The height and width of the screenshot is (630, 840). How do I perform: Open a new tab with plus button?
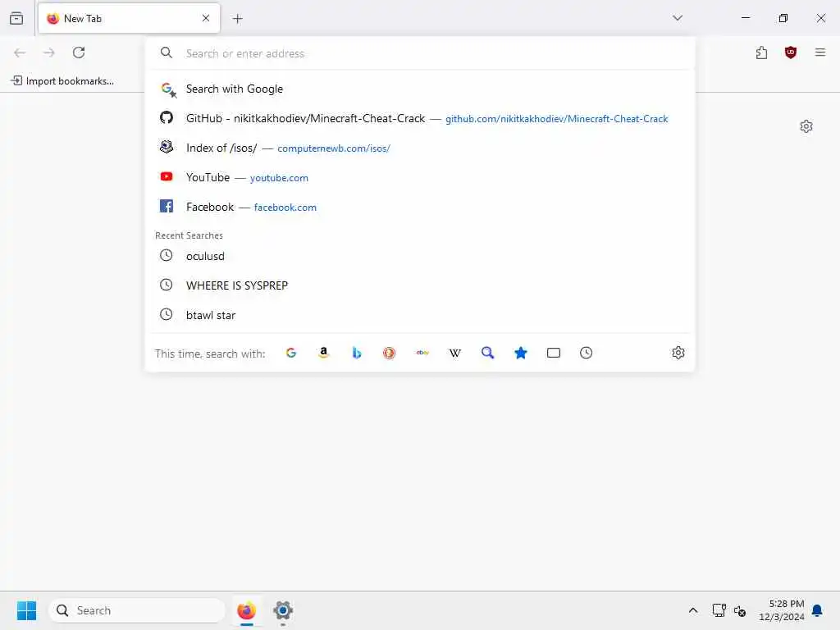pyautogui.click(x=237, y=19)
